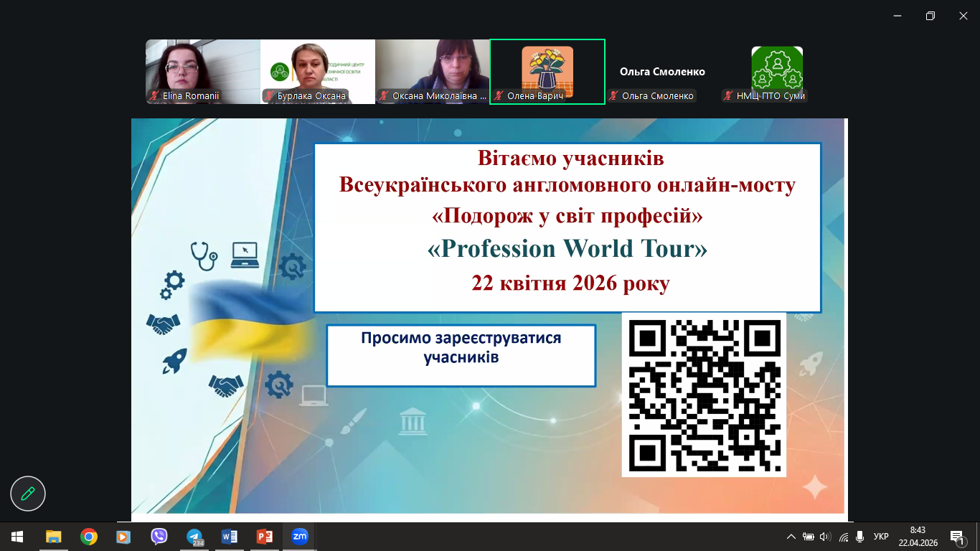Click the microphone icon in system tray
Viewport: 980px width, 551px height.
(x=861, y=536)
